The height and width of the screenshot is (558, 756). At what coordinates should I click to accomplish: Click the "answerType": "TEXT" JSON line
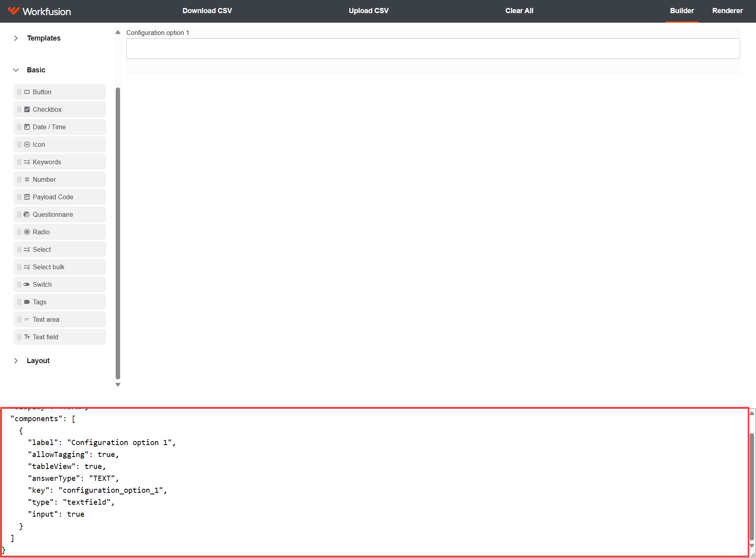(73, 478)
